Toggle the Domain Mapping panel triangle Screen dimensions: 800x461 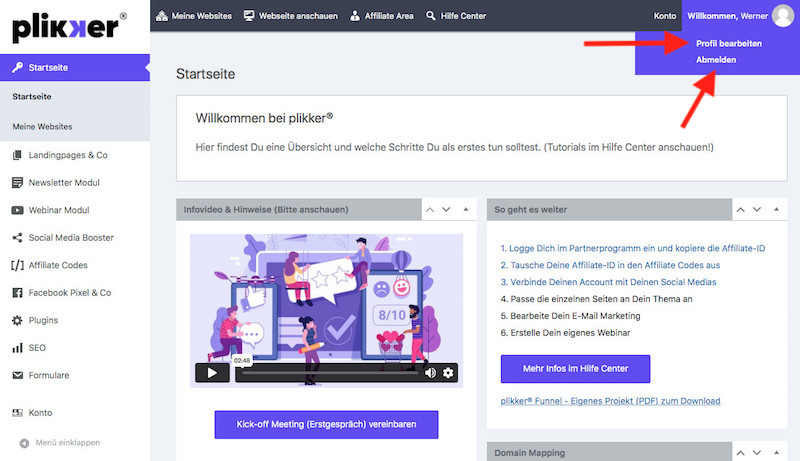(774, 453)
